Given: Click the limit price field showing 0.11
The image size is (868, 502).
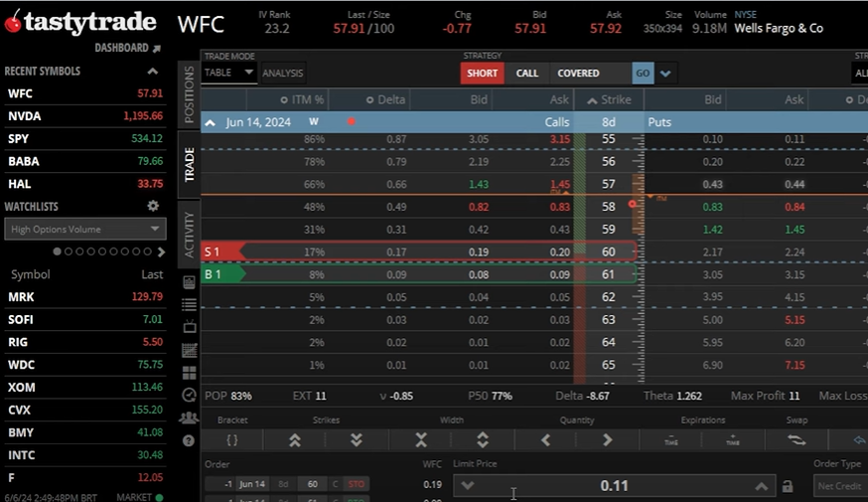Looking at the screenshot, I should coord(614,486).
